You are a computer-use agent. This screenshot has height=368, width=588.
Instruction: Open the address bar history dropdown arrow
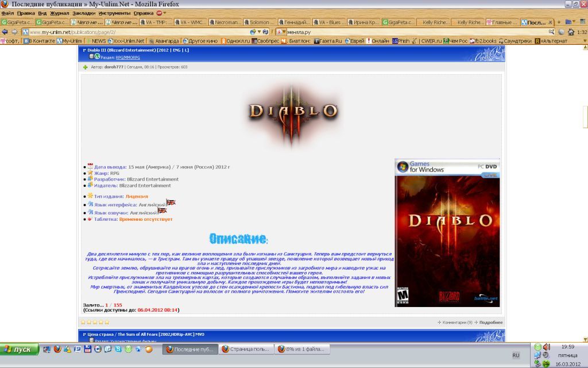[259, 32]
